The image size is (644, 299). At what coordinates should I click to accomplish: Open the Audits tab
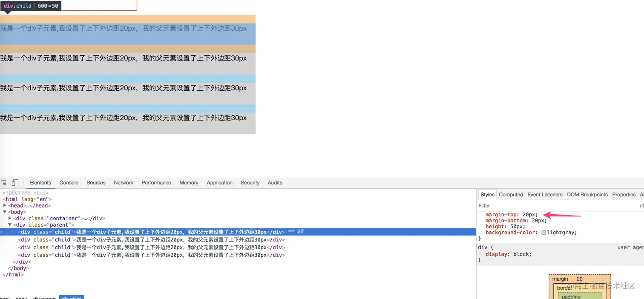pyautogui.click(x=275, y=183)
